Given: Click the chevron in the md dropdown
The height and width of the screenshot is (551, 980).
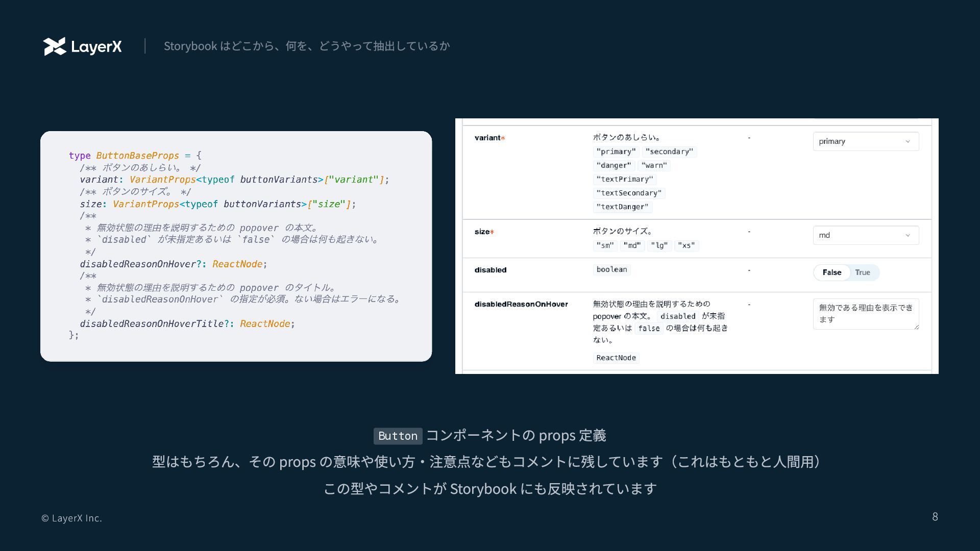Looking at the screenshot, I should coord(908,235).
